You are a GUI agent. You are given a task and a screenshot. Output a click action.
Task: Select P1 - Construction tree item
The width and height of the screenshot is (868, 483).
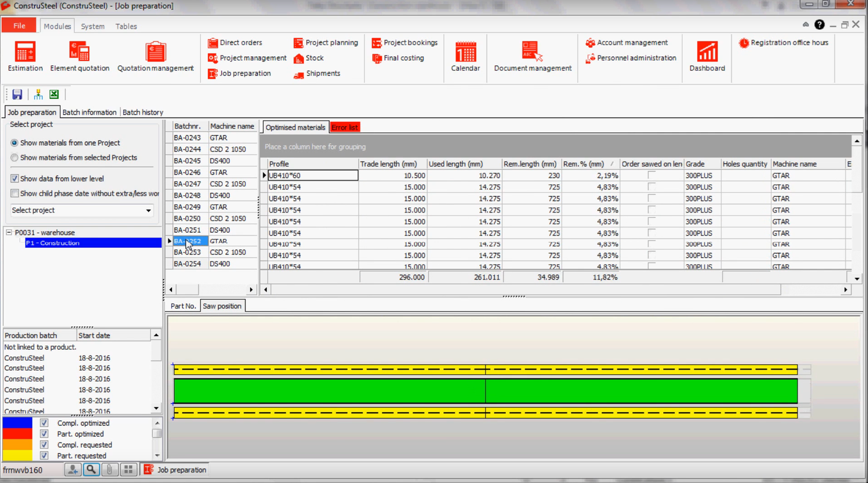point(53,243)
